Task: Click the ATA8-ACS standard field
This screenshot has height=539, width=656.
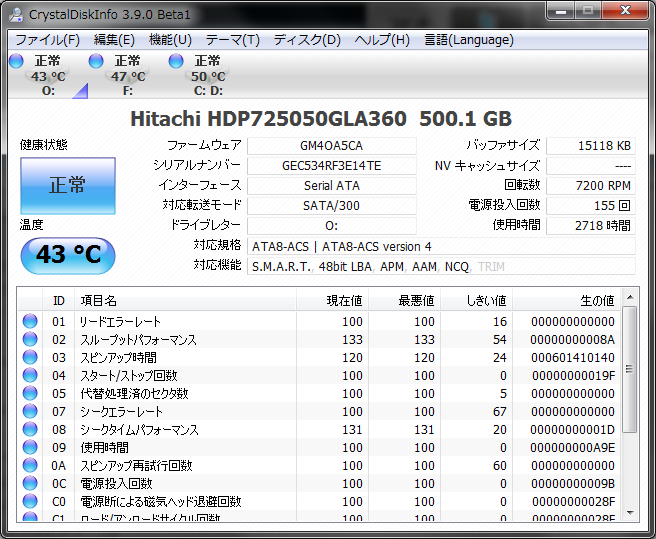Action: tap(441, 246)
